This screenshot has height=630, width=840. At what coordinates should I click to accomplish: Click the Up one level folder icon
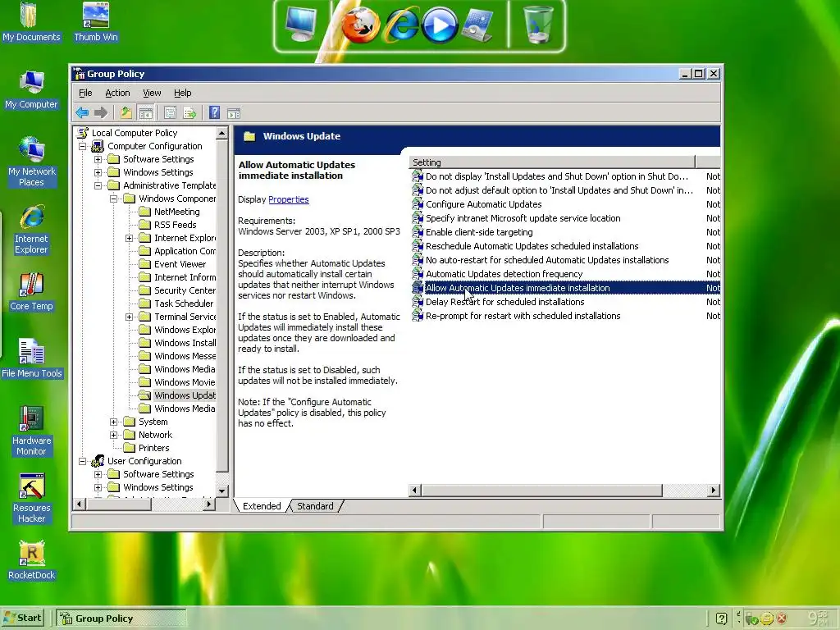[x=126, y=112]
